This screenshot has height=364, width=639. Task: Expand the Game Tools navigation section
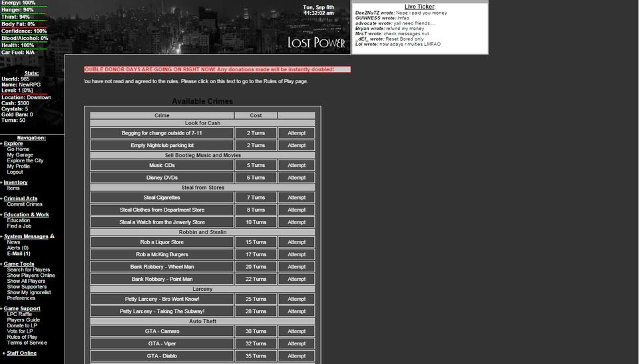19,264
